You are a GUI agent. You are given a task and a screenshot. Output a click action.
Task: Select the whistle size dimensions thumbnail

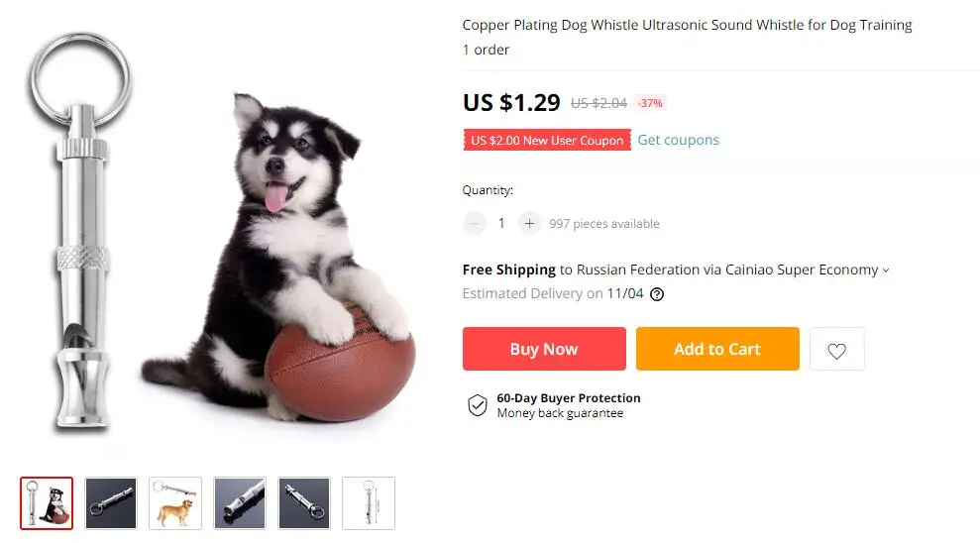369,502
